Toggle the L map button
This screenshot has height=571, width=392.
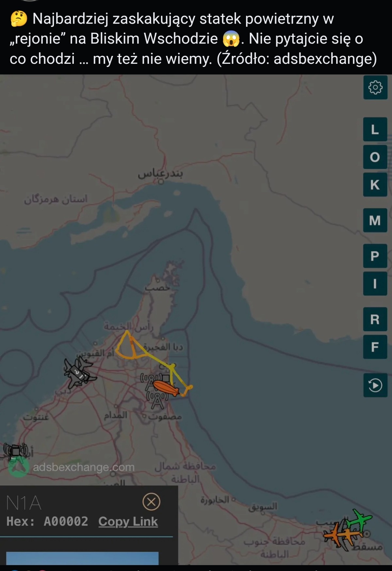tap(375, 130)
